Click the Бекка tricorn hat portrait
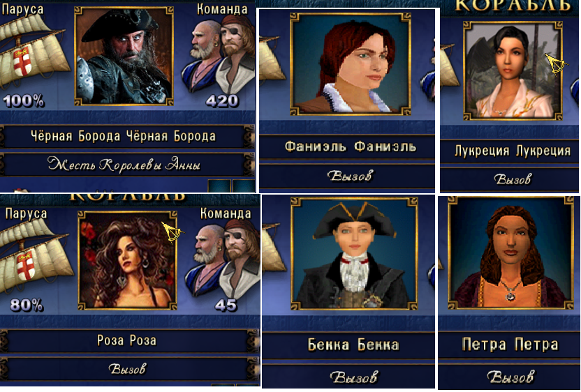This screenshot has height=392, width=581. pos(355,254)
